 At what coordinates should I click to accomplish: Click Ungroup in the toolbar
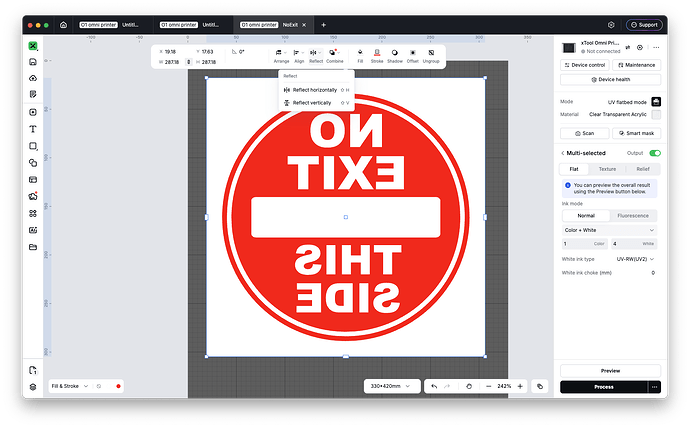(x=431, y=56)
